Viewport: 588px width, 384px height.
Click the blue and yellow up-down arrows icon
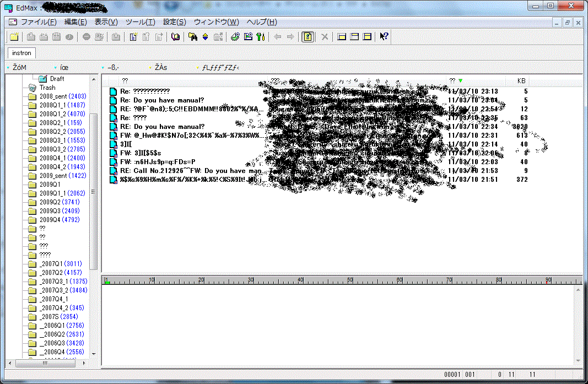[205, 37]
